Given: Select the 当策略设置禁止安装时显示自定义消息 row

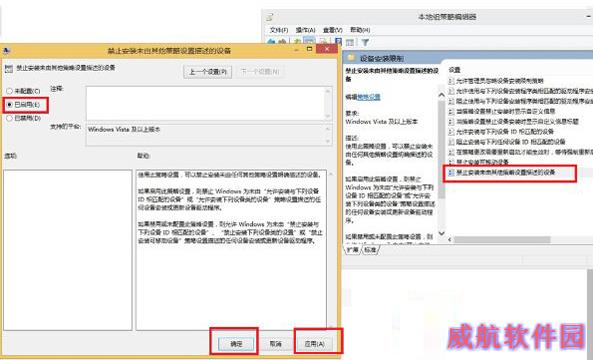Looking at the screenshot, I should [x=502, y=111].
